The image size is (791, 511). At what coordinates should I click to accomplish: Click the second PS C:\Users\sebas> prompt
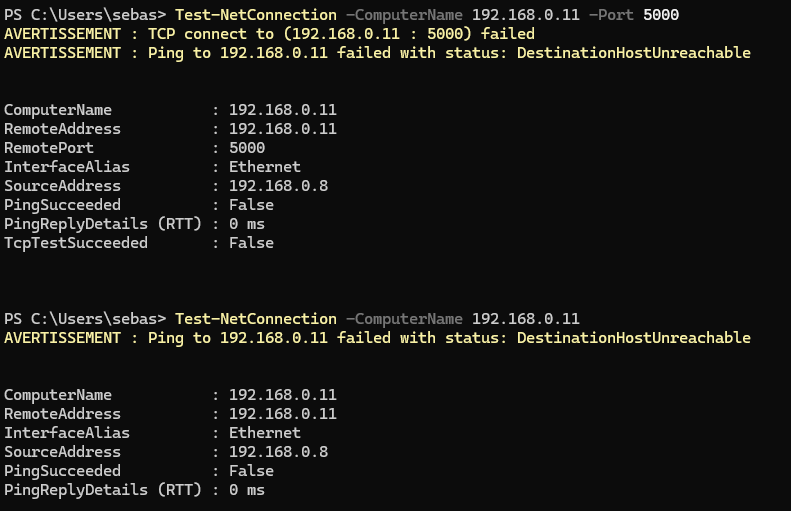(85, 319)
